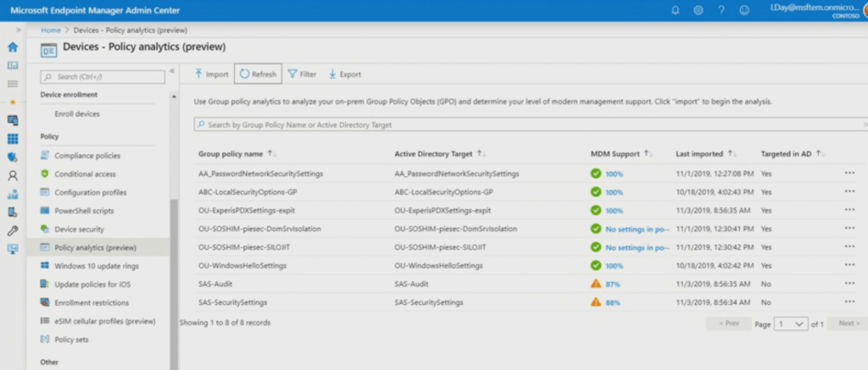Sort by MDM Support column
The image size is (868, 370).
point(620,154)
